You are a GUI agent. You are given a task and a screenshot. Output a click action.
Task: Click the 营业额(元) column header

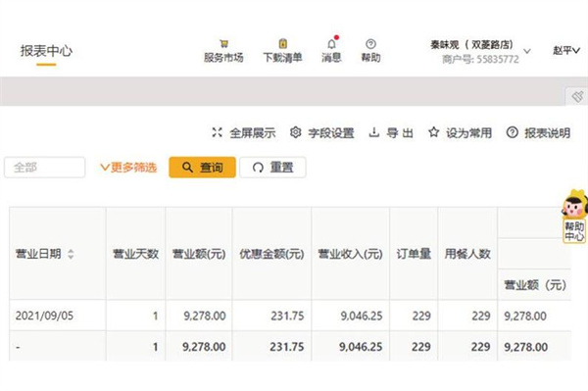199,254
